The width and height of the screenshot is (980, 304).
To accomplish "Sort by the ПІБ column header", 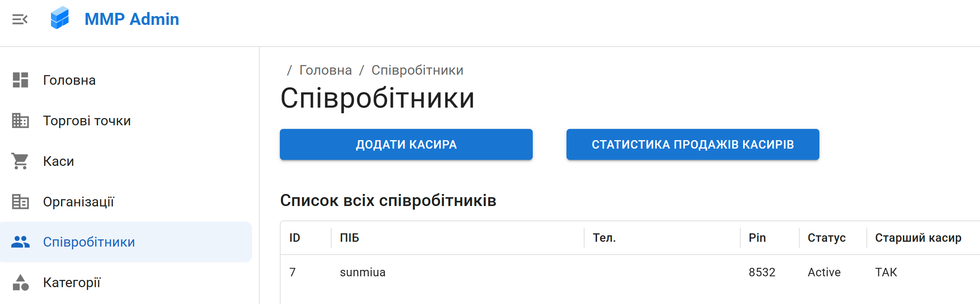I will tap(349, 238).
